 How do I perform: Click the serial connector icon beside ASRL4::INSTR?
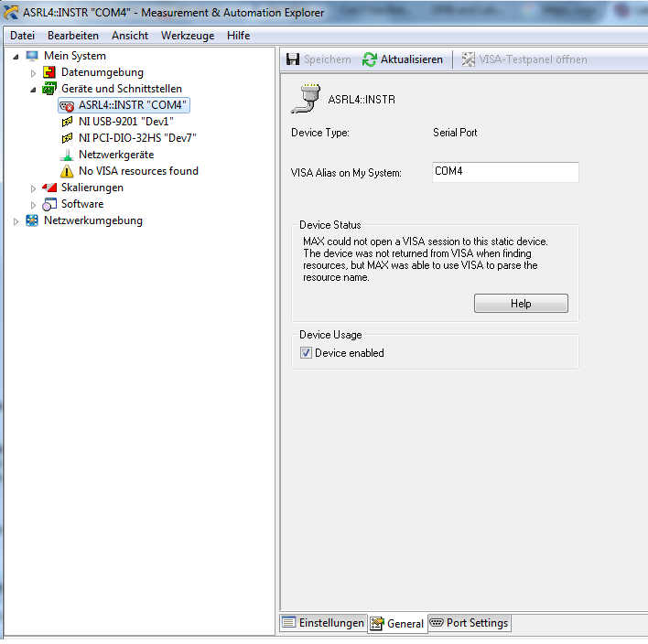click(x=307, y=99)
